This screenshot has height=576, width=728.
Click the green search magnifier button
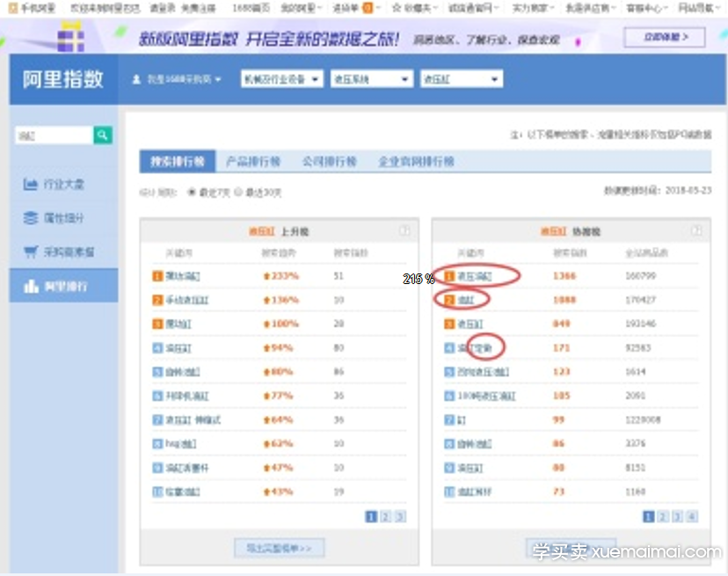click(103, 135)
